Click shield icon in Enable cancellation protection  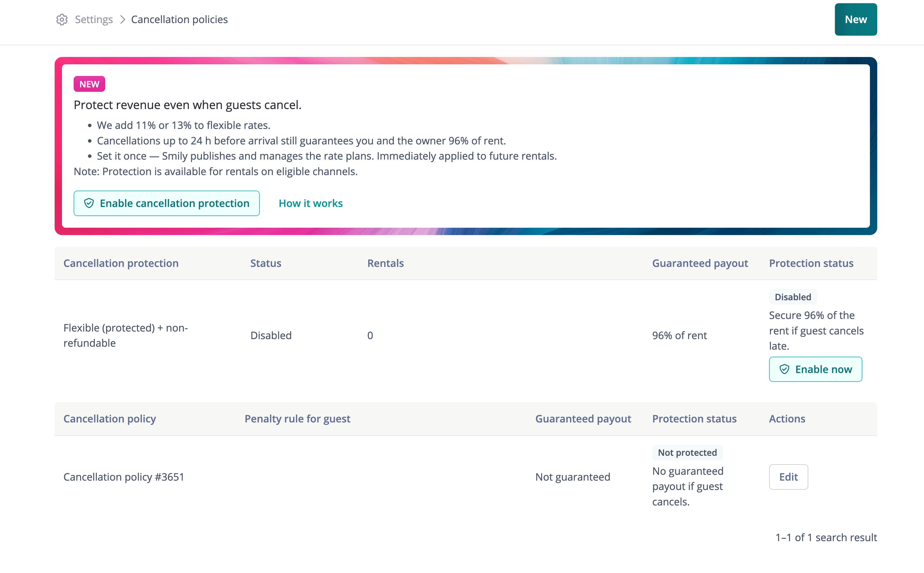pyautogui.click(x=89, y=203)
